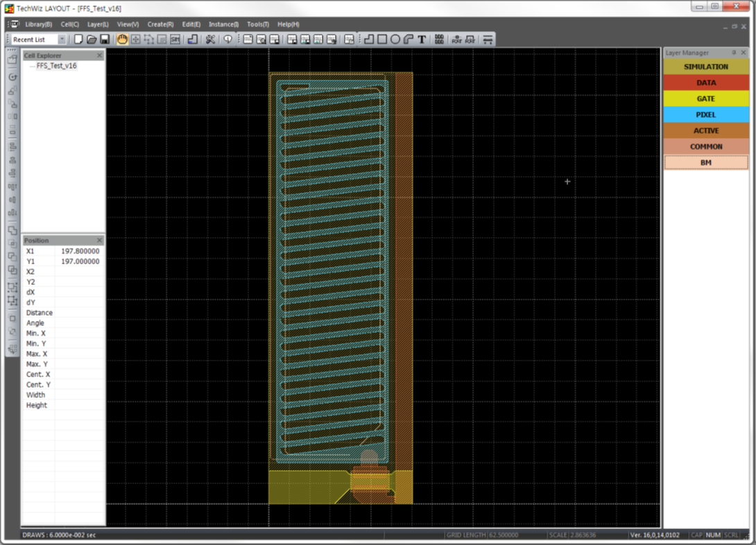
Task: Click the X1 position value field
Action: point(80,251)
